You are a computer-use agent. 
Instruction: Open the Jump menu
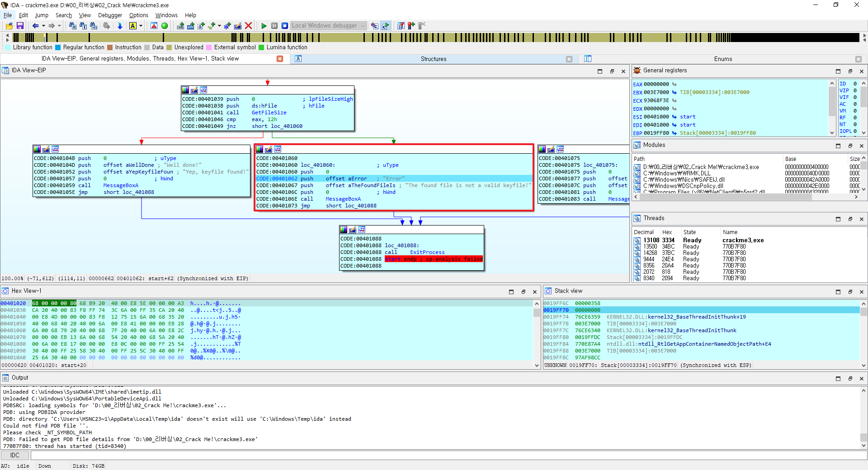tap(42, 15)
